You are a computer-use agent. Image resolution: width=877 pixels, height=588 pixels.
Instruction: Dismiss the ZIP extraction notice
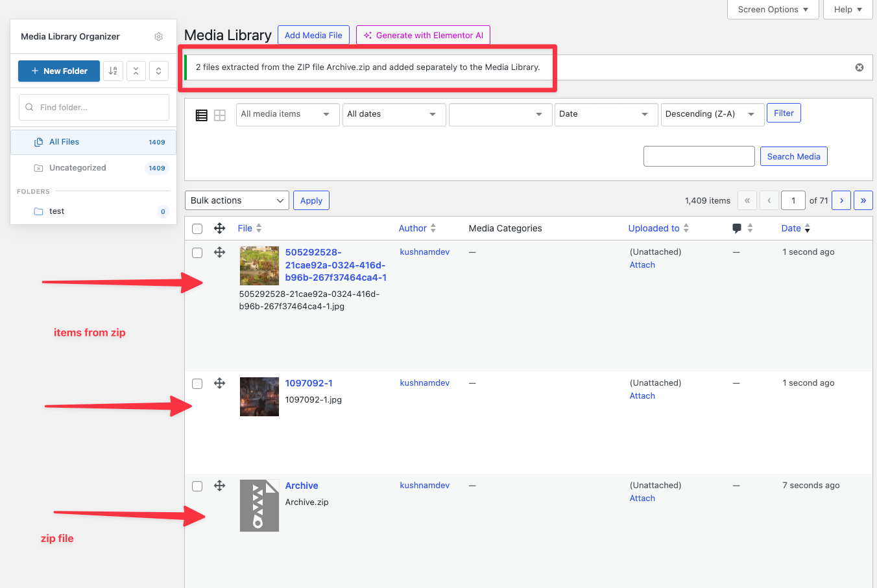(859, 67)
